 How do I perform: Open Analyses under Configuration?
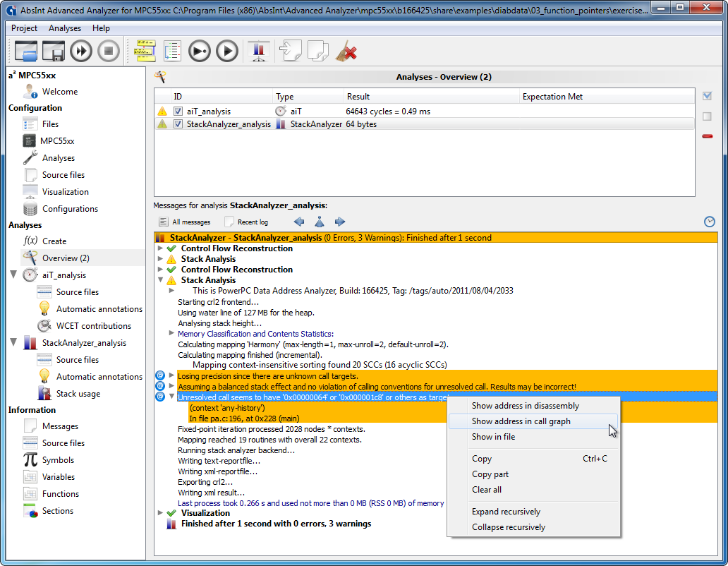click(x=58, y=158)
